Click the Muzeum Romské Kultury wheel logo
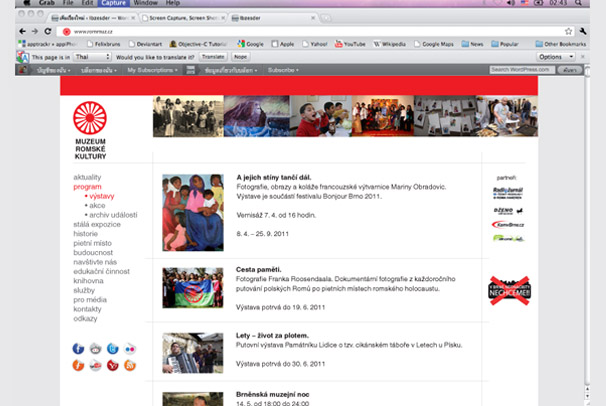 90,119
